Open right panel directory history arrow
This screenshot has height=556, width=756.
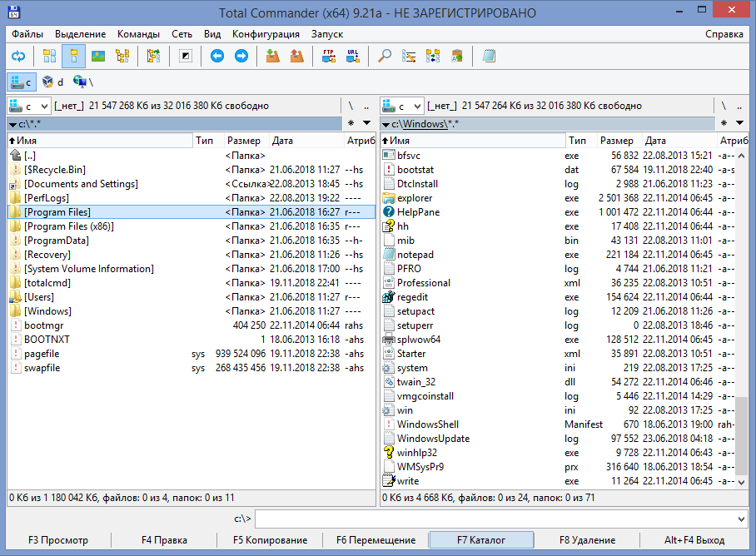[x=739, y=123]
